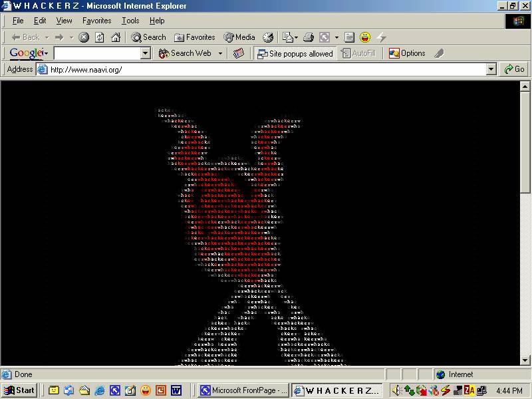Toggle the Site popups allowed button
This screenshot has height=399, width=532.
[x=295, y=54]
